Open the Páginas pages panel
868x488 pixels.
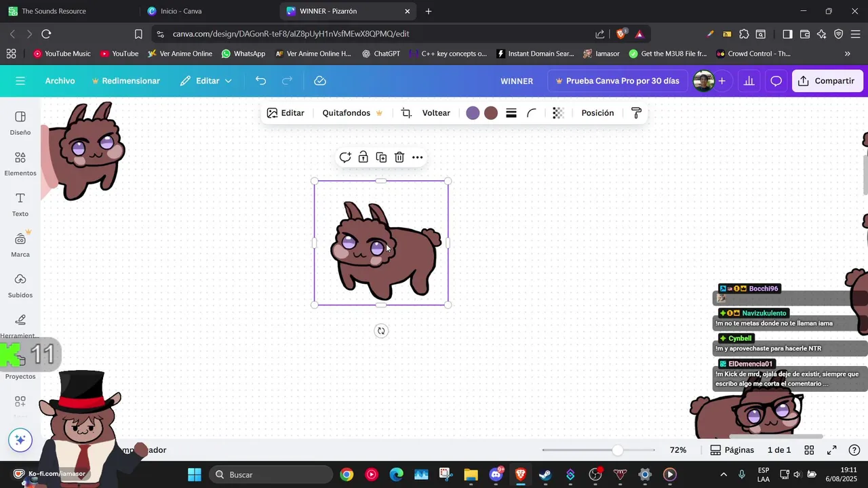click(x=732, y=450)
